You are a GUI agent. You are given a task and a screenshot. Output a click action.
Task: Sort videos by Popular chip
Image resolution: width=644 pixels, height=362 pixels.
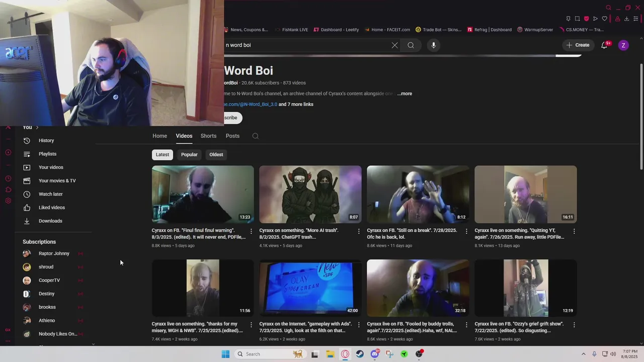(189, 155)
